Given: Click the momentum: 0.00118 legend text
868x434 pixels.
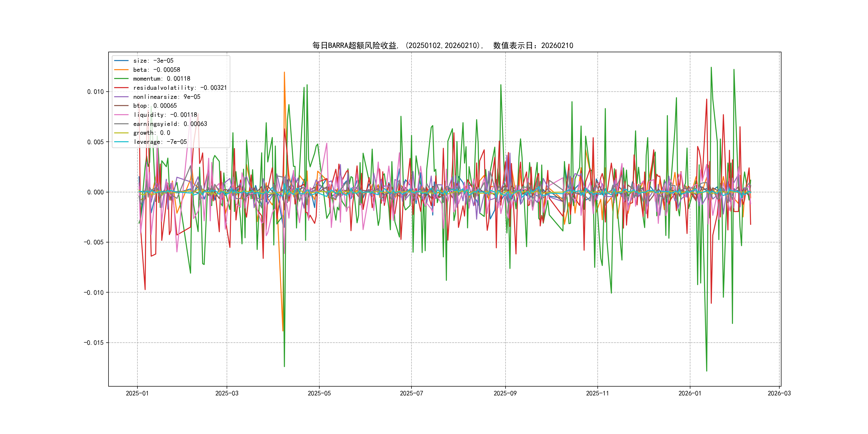Looking at the screenshot, I should tap(161, 78).
